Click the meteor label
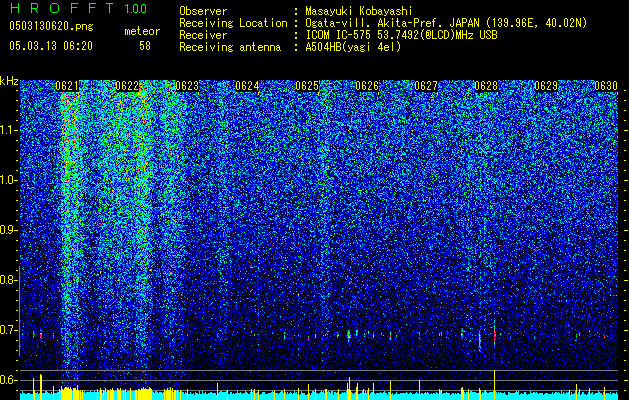Viewport: 629px width, 400px height. click(142, 31)
